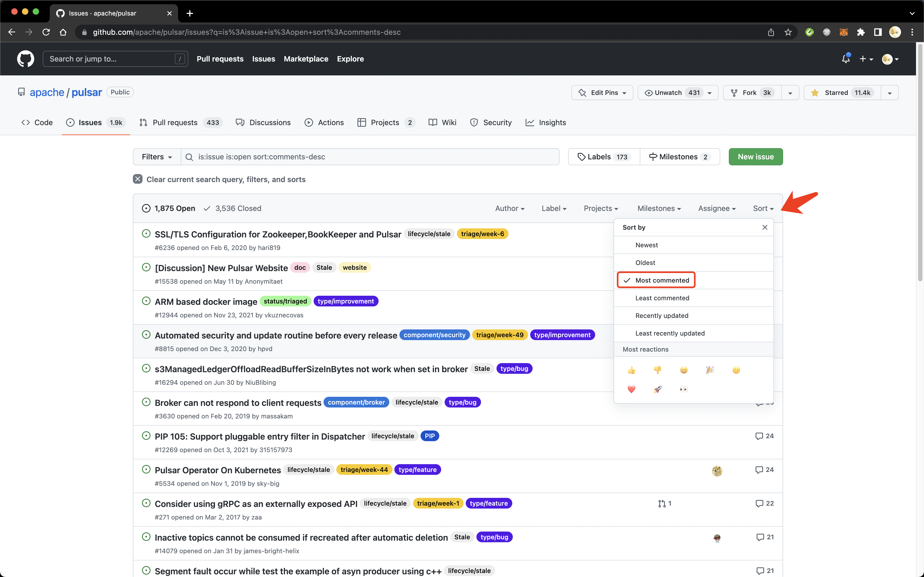The image size is (924, 577).
Task: Open the notifications bell
Action: (x=846, y=59)
